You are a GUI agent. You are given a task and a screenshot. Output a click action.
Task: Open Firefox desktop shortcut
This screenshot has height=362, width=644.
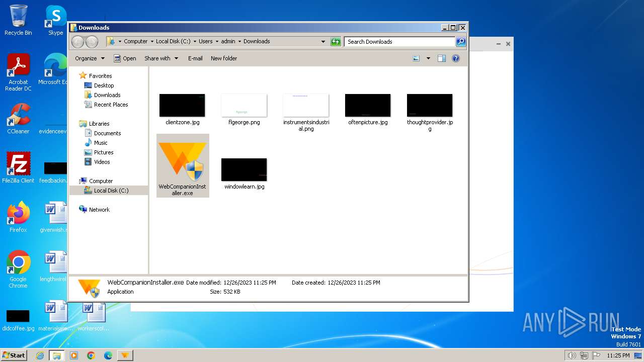pos(18,217)
